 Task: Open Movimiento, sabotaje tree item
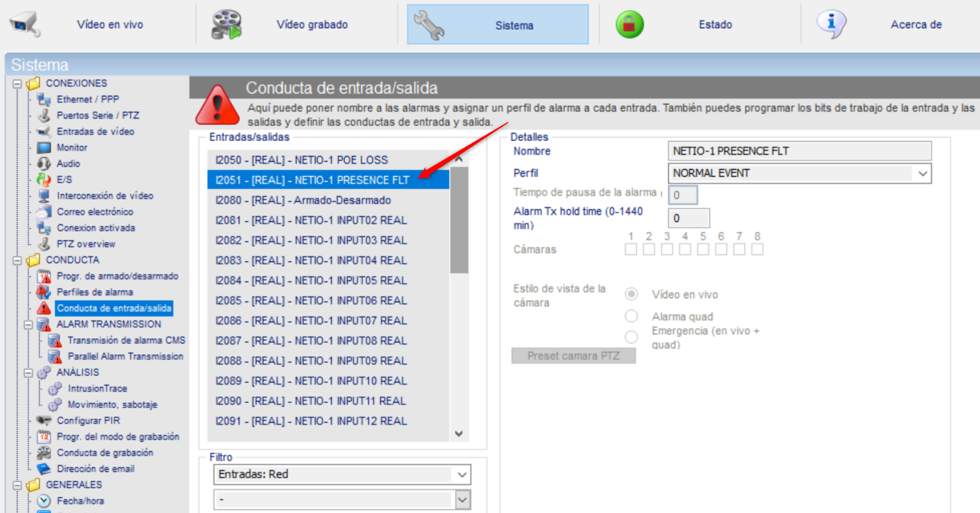coord(112,405)
